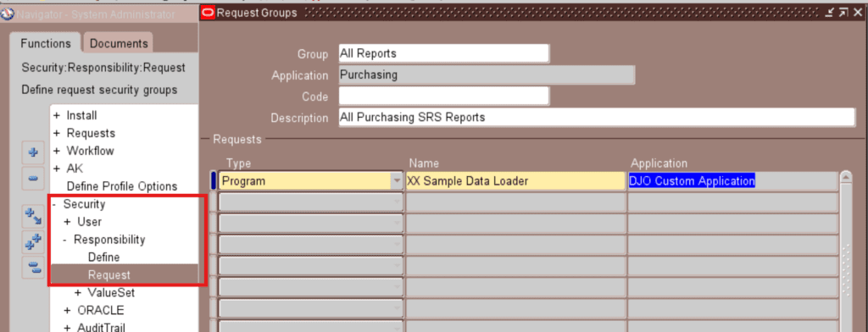
Task: Click the Group field containing All Reports
Action: point(443,53)
